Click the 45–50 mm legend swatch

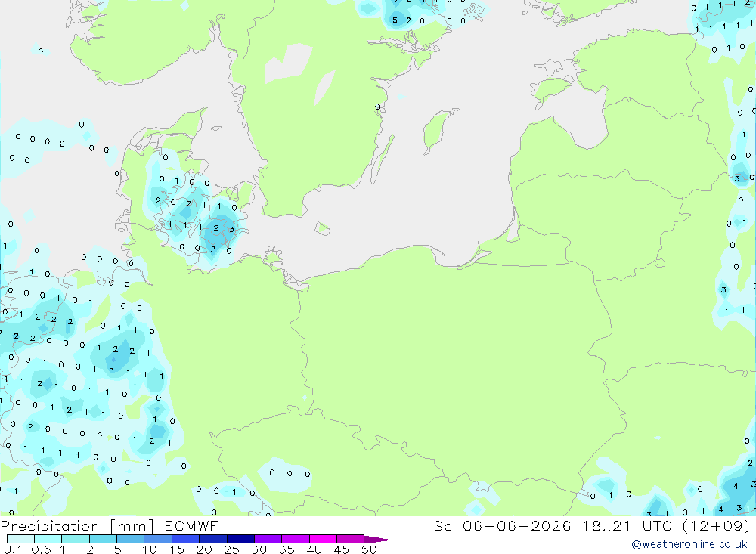coord(351,539)
